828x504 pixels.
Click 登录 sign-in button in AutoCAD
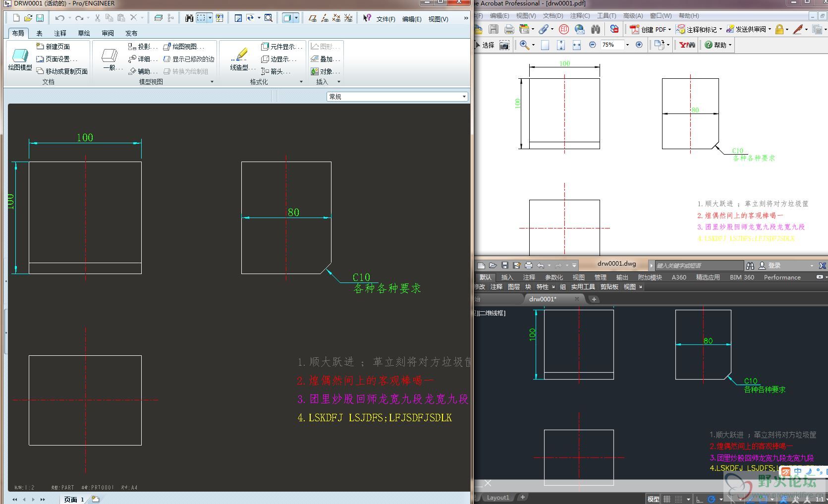[770, 266]
